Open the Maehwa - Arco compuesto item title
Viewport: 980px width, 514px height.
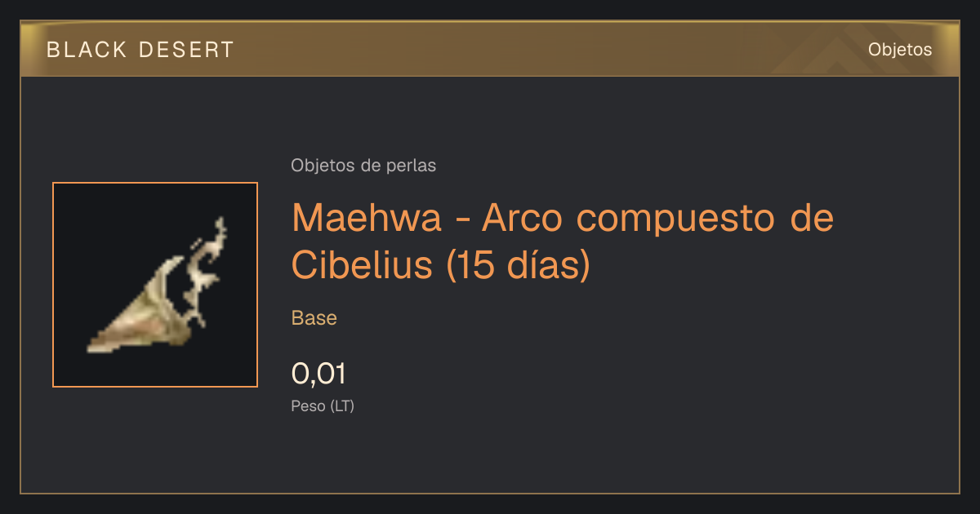point(563,241)
